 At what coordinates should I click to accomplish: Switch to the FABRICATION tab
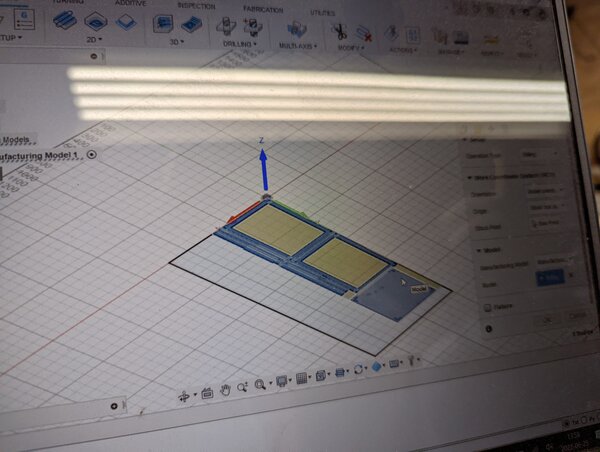click(x=263, y=10)
